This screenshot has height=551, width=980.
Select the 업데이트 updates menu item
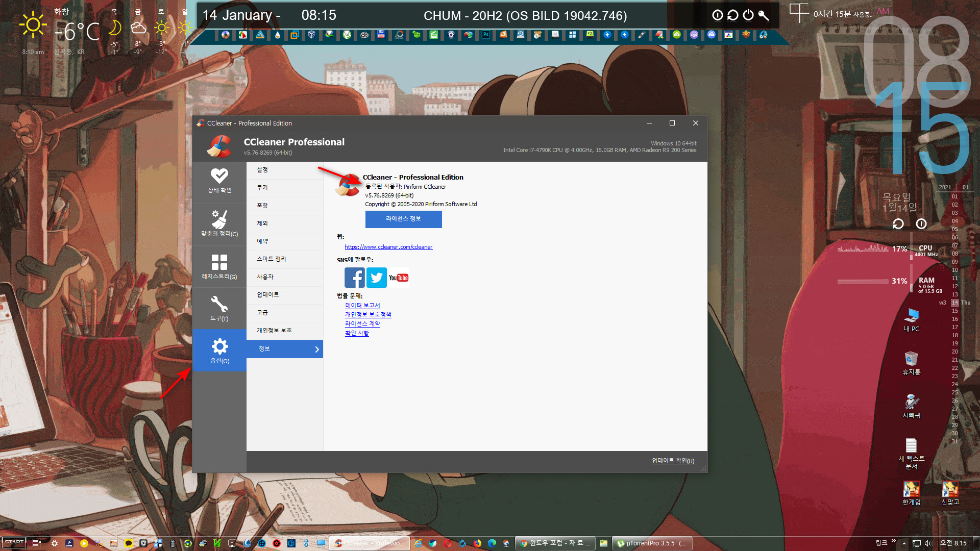tap(285, 295)
